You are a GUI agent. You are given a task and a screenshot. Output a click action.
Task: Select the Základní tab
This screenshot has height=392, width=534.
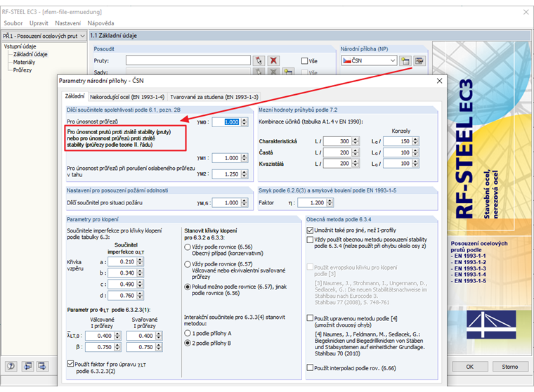pyautogui.click(x=74, y=96)
